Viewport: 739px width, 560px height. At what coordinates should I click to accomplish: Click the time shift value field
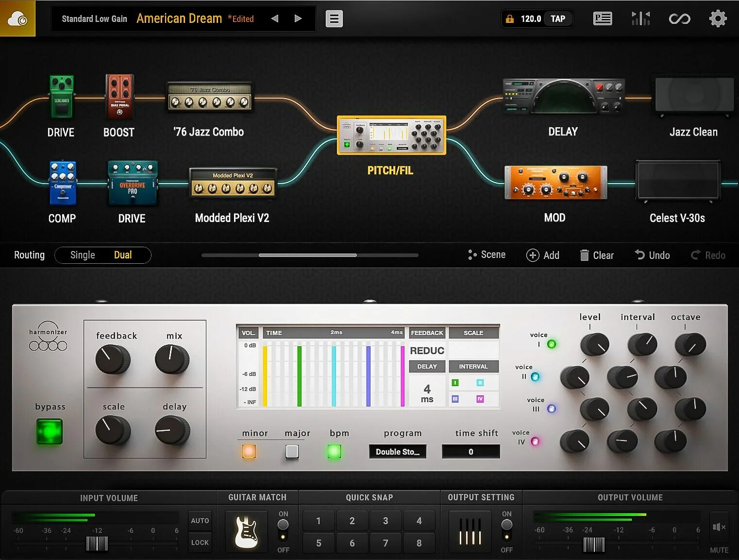(x=471, y=452)
